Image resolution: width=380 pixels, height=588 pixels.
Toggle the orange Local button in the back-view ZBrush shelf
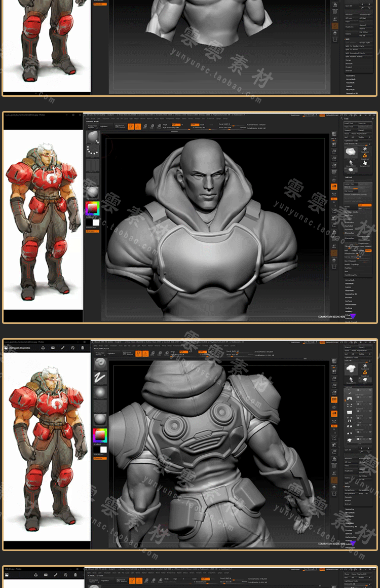(334, 414)
